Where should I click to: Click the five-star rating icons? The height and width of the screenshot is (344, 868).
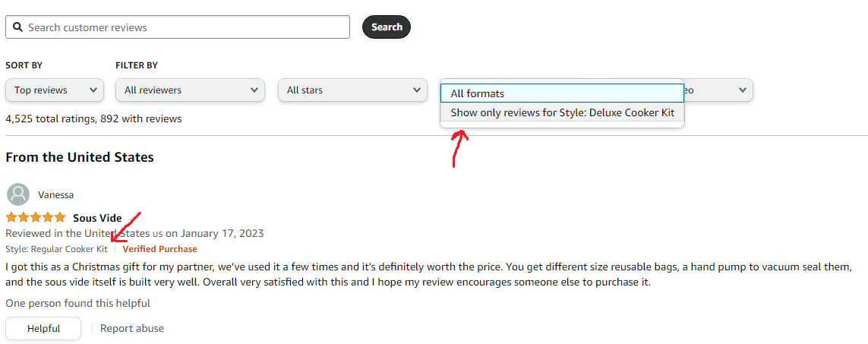click(36, 218)
